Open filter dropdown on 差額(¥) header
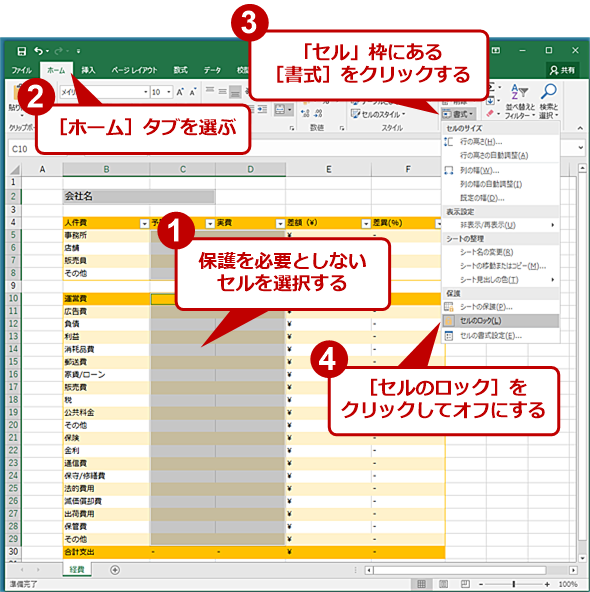The image size is (590, 592). 366,224
